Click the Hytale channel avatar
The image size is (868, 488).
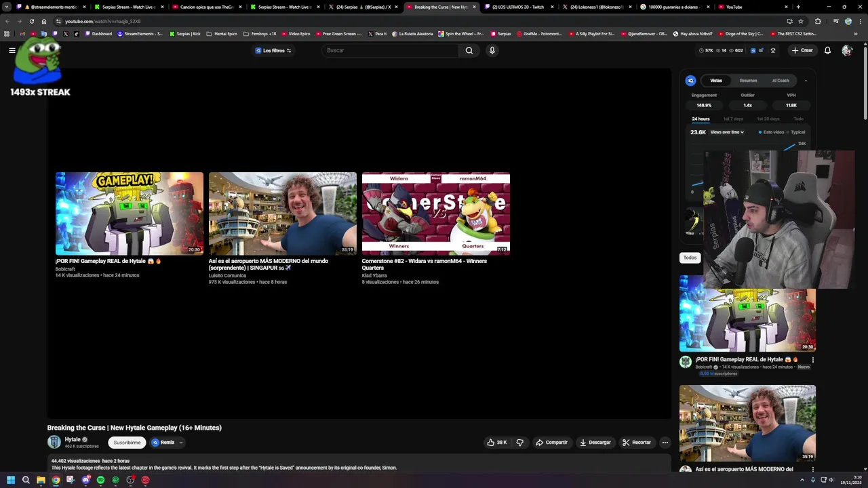click(54, 442)
